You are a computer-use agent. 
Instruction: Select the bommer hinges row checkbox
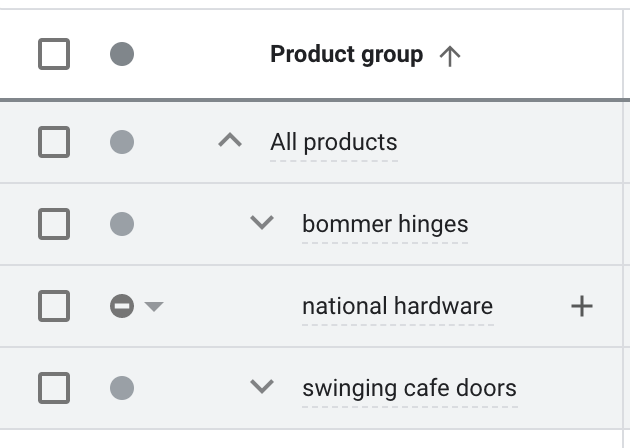(54, 224)
